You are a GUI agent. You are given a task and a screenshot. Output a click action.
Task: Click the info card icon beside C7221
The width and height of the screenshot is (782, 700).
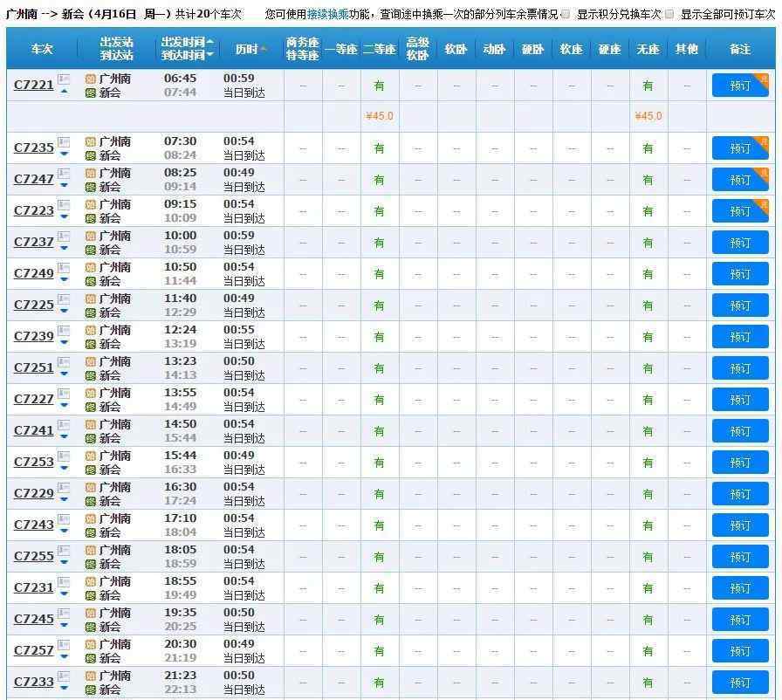[64, 79]
